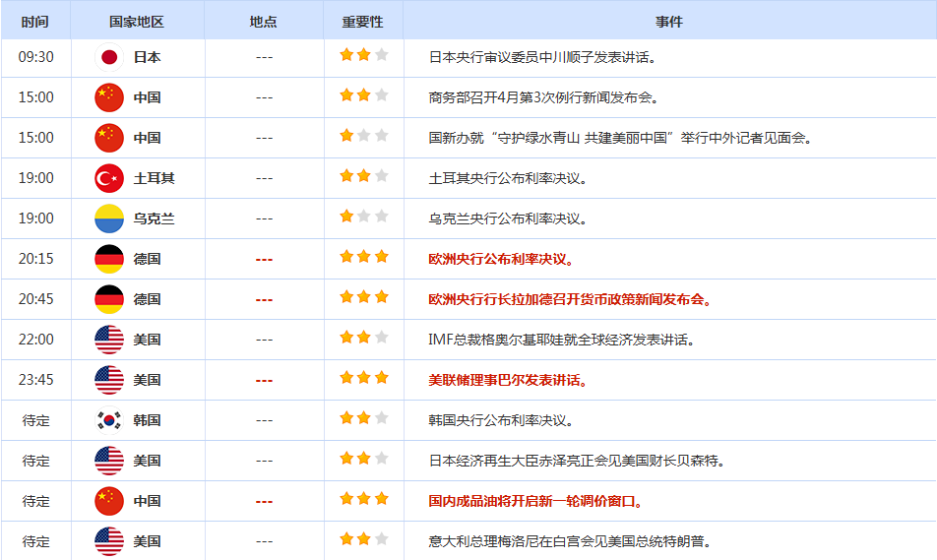Click the Turkey flag icon
Image resolution: width=937 pixels, height=560 pixels.
tap(108, 178)
